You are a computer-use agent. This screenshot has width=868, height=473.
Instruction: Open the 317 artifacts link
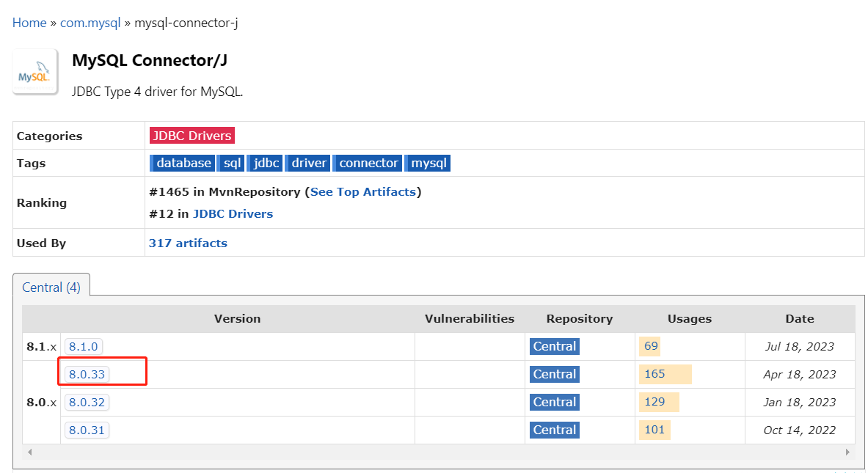pos(189,243)
